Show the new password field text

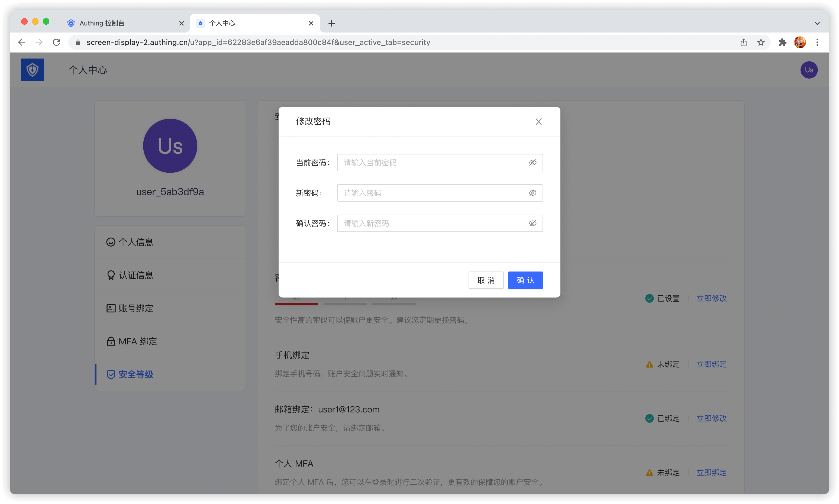tap(532, 193)
